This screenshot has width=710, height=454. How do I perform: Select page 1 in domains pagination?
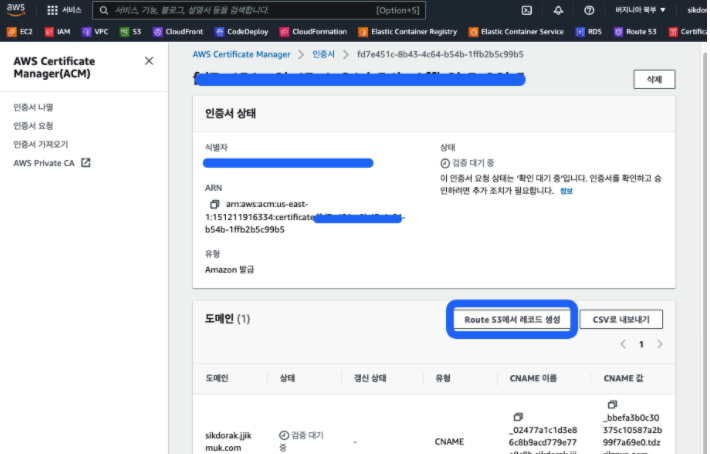(641, 344)
